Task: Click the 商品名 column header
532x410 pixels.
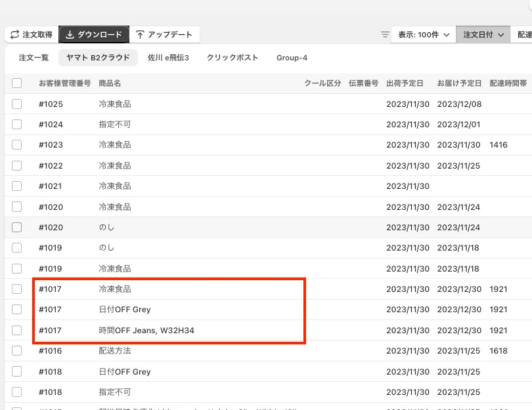Action: point(110,83)
